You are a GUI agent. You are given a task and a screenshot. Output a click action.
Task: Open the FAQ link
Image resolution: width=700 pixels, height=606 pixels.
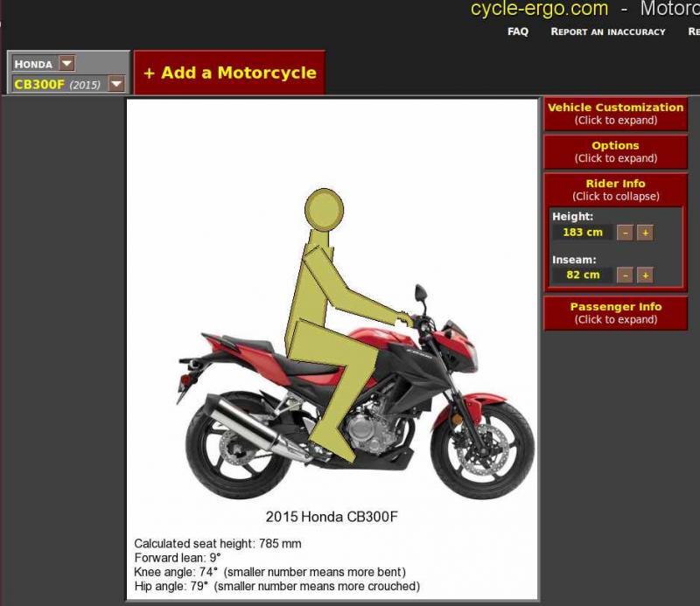518,31
